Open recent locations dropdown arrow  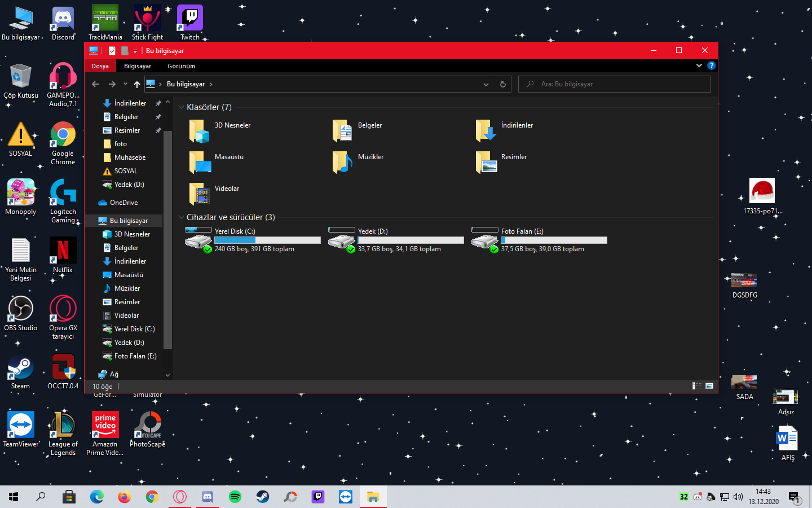pos(125,84)
